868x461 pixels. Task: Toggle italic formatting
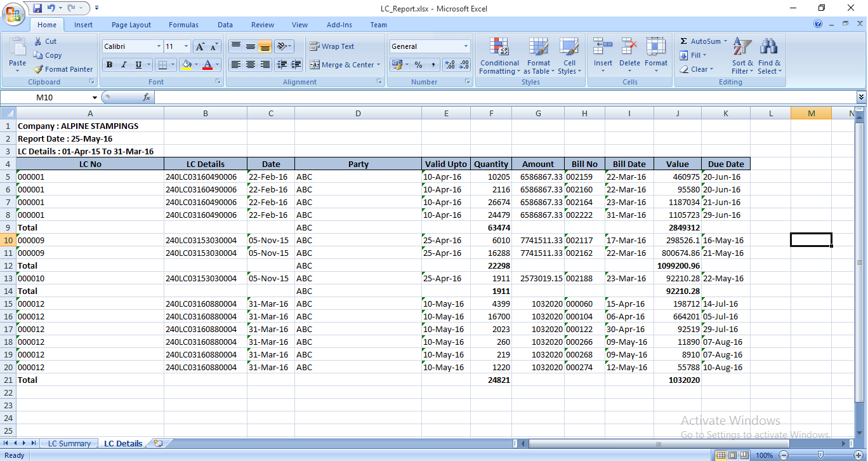coord(124,65)
